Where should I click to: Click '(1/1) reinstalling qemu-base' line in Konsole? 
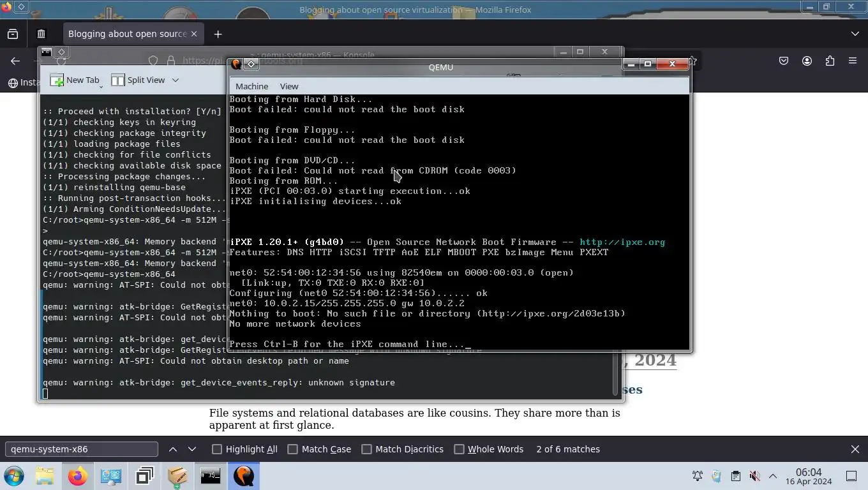[114, 187]
